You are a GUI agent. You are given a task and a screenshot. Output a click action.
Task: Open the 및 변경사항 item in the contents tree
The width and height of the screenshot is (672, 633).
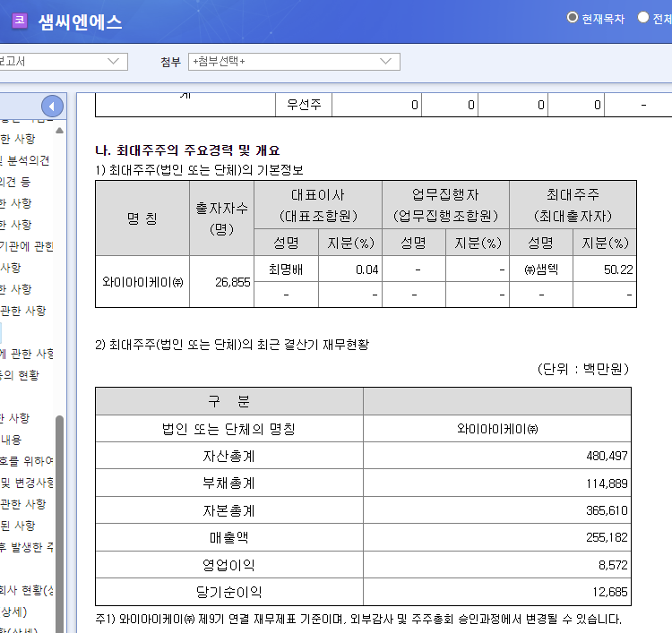pyautogui.click(x=27, y=483)
